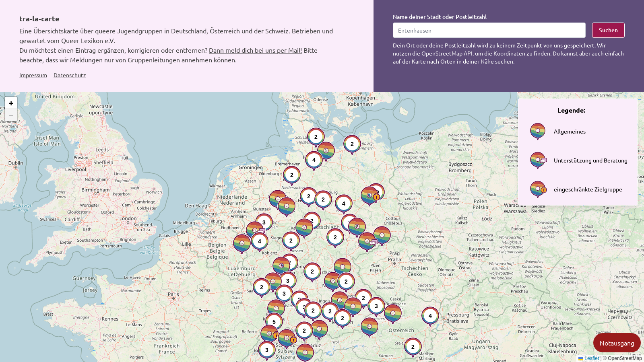Open the Impressum link
The image size is (644, 362).
(x=33, y=75)
